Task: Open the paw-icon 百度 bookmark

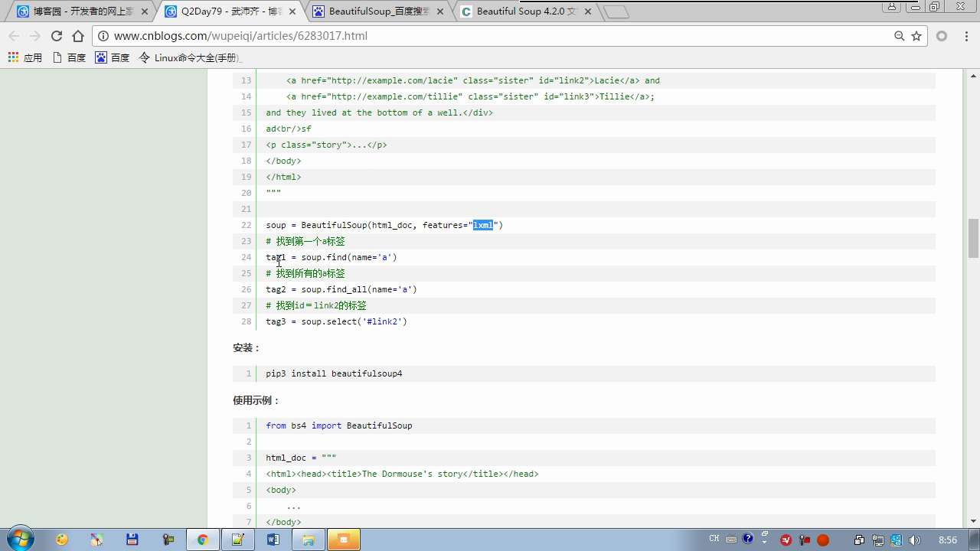Action: pyautogui.click(x=112, y=57)
